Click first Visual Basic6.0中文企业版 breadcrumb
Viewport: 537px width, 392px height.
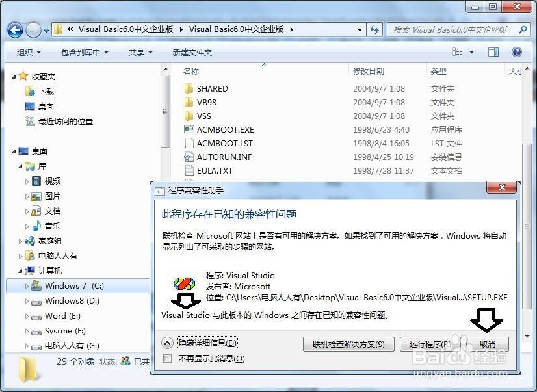(x=125, y=29)
